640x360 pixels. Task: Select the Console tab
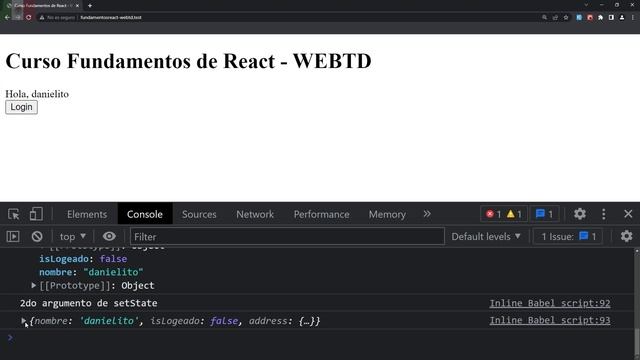point(144,214)
